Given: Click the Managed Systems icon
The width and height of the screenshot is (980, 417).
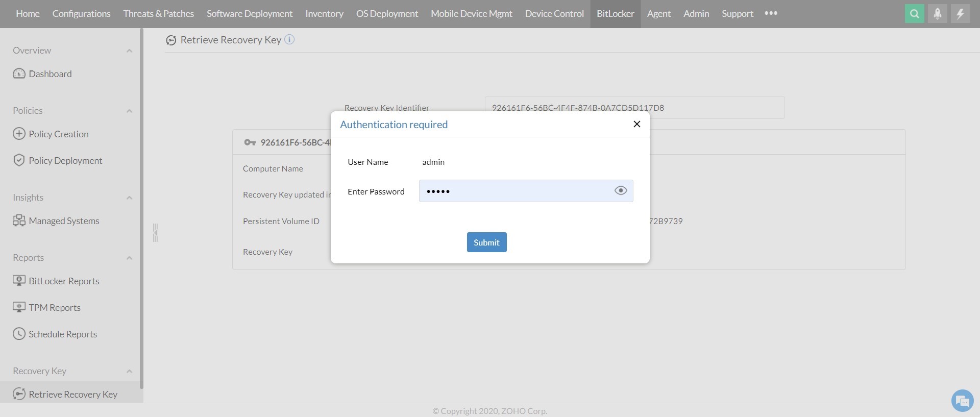Looking at the screenshot, I should click(x=19, y=220).
